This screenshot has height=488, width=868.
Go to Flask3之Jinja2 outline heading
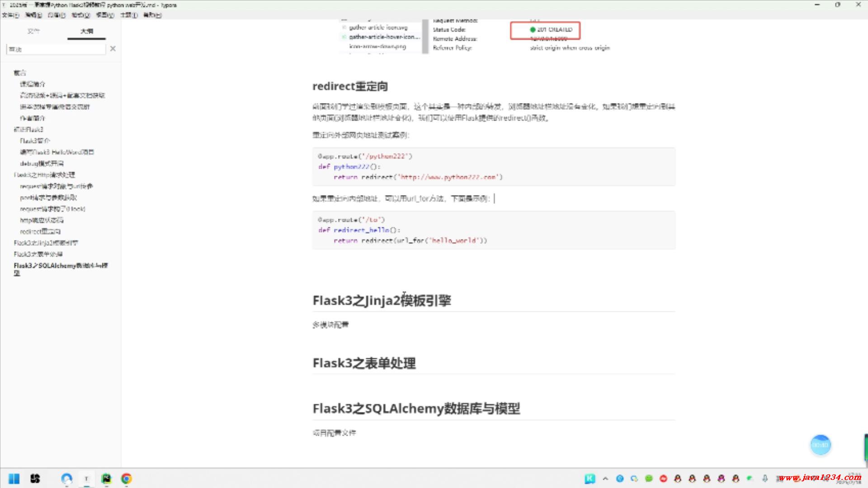[46, 243]
